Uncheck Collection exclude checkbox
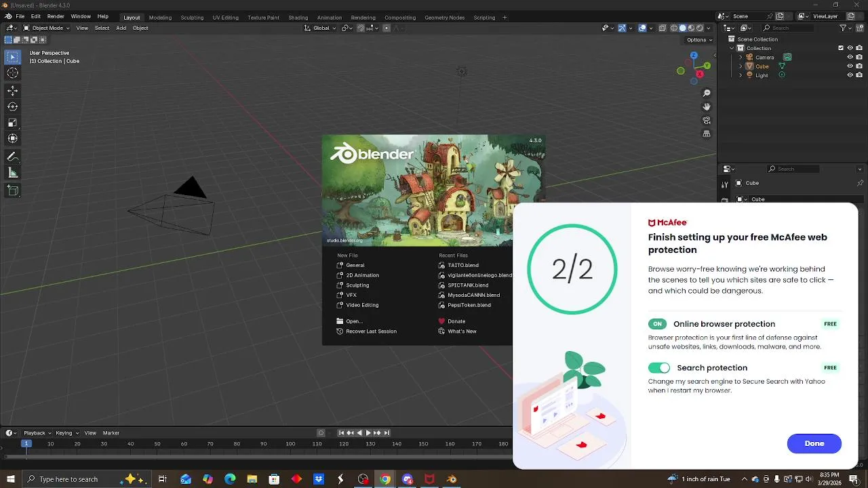The width and height of the screenshot is (868, 488). click(x=841, y=48)
